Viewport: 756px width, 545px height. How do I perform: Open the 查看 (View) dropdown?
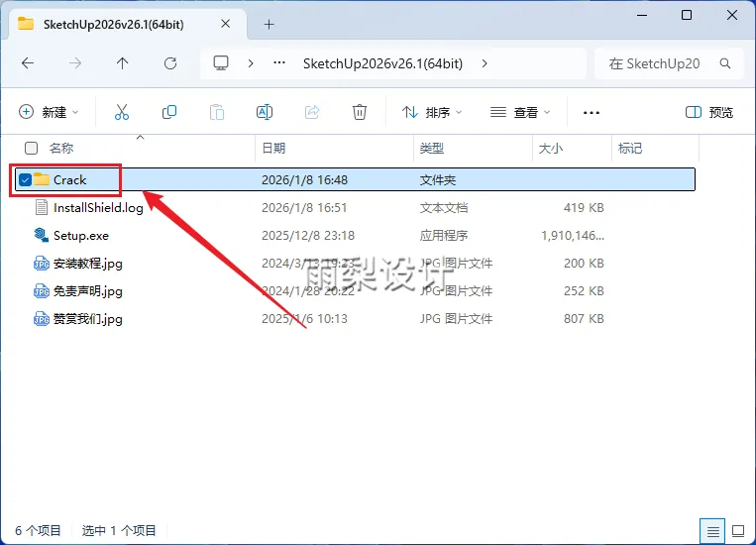520,112
